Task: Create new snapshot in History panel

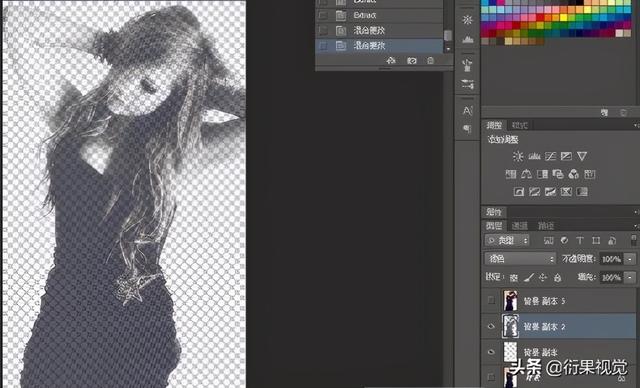Action: tap(411, 60)
